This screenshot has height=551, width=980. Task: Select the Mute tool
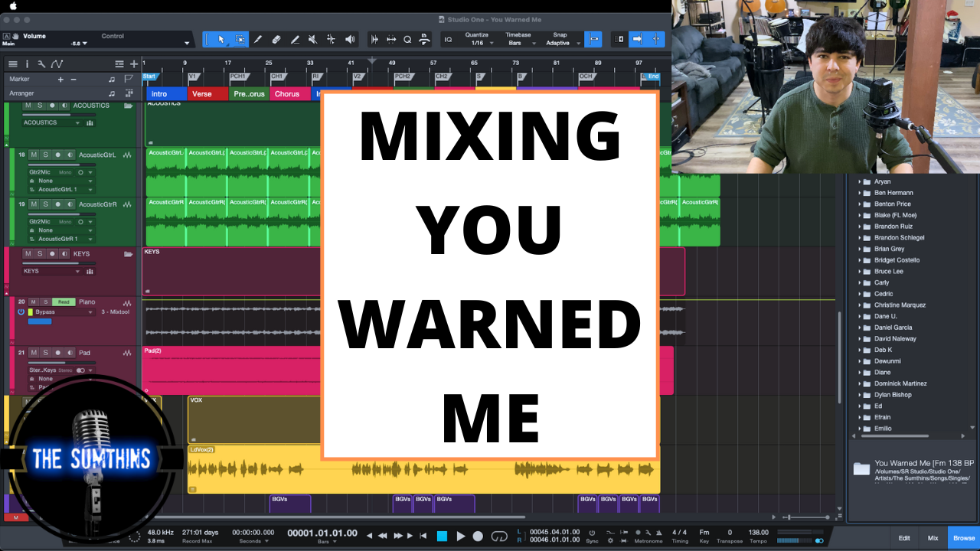pyautogui.click(x=312, y=39)
